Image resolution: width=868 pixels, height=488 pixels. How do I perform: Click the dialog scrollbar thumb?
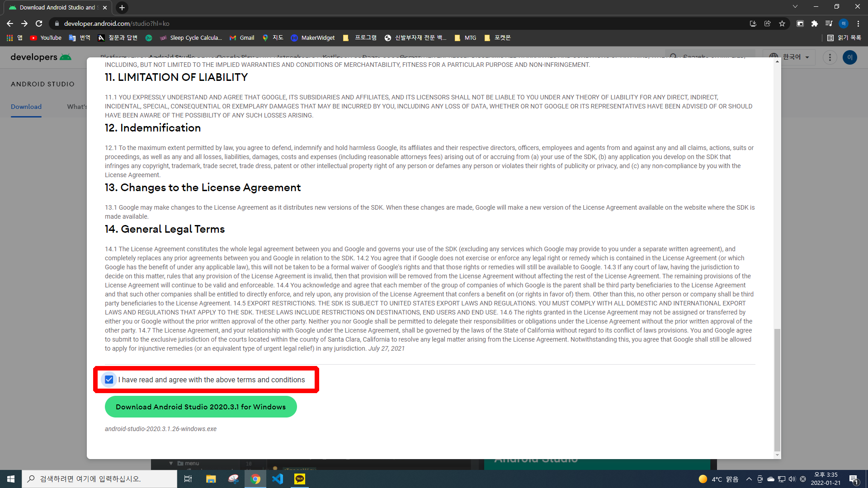(x=777, y=390)
